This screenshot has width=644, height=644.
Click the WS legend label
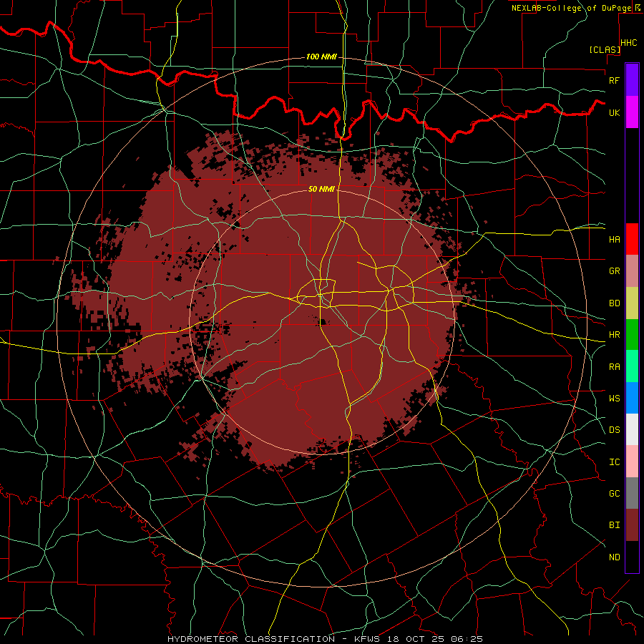614,399
